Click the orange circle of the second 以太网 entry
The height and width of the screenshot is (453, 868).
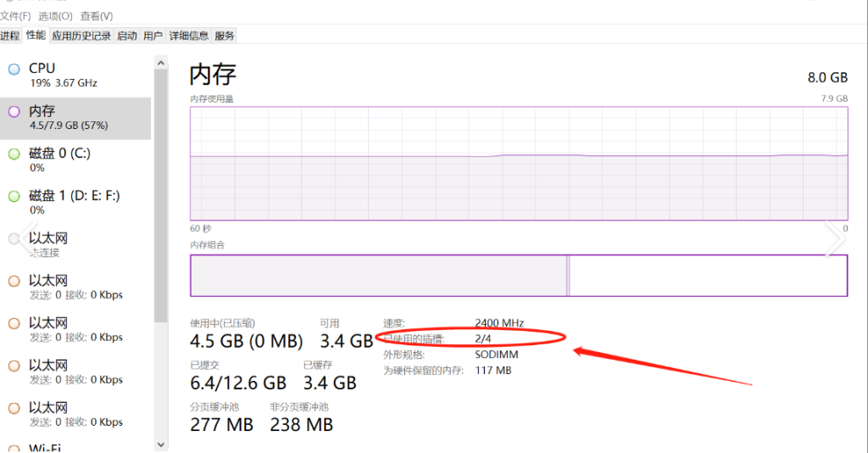(x=14, y=282)
